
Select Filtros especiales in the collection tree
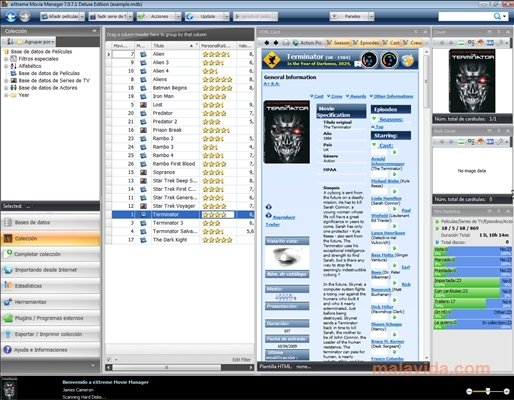(x=38, y=59)
